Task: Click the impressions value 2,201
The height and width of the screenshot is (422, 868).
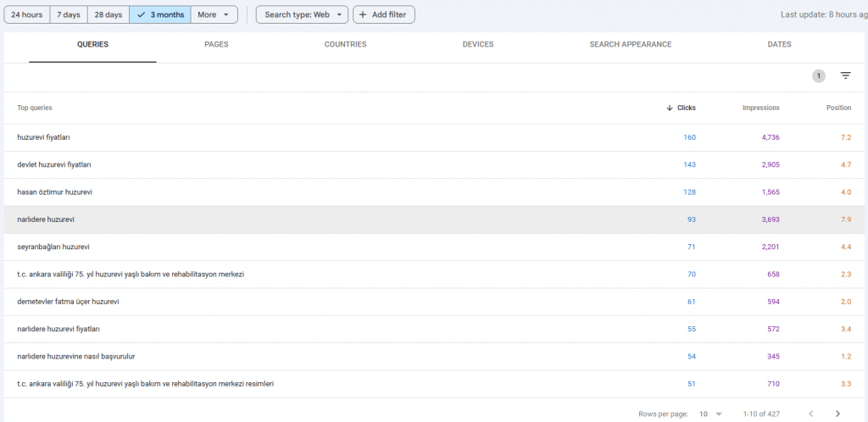Action: point(771,247)
